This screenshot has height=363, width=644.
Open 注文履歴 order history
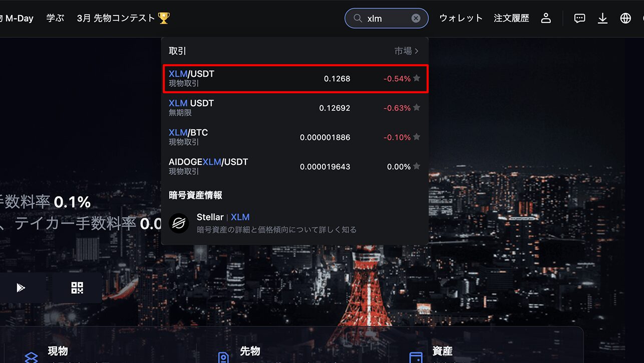(511, 18)
